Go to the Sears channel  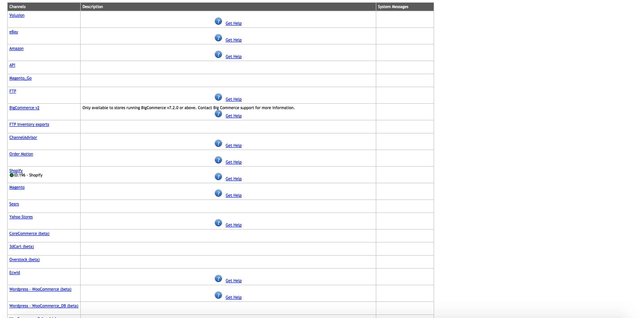click(x=14, y=204)
